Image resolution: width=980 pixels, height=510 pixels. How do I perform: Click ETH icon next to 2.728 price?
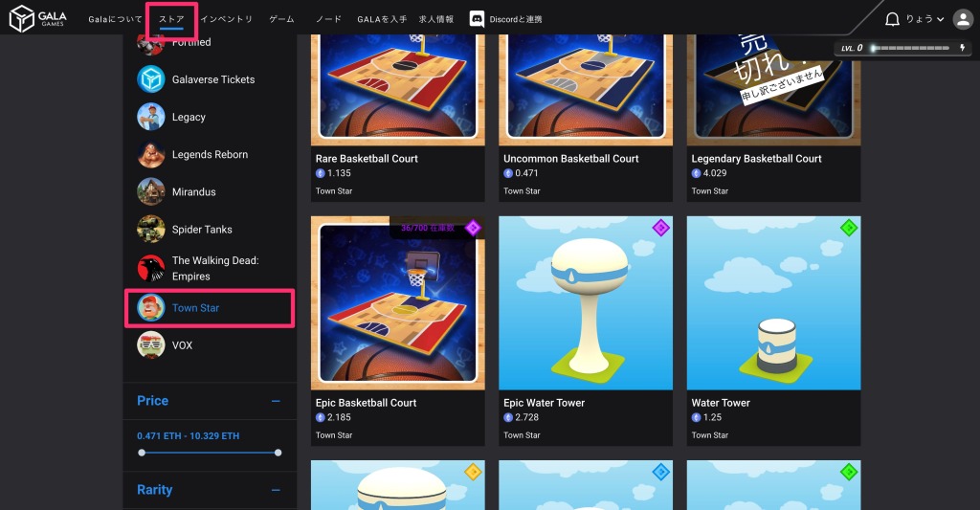pos(508,417)
